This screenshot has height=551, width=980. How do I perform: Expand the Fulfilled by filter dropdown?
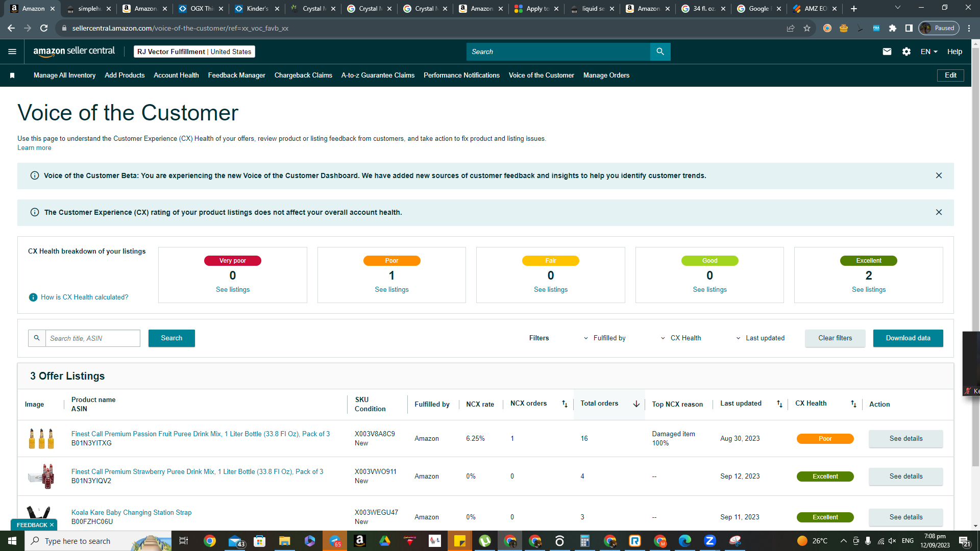(604, 338)
